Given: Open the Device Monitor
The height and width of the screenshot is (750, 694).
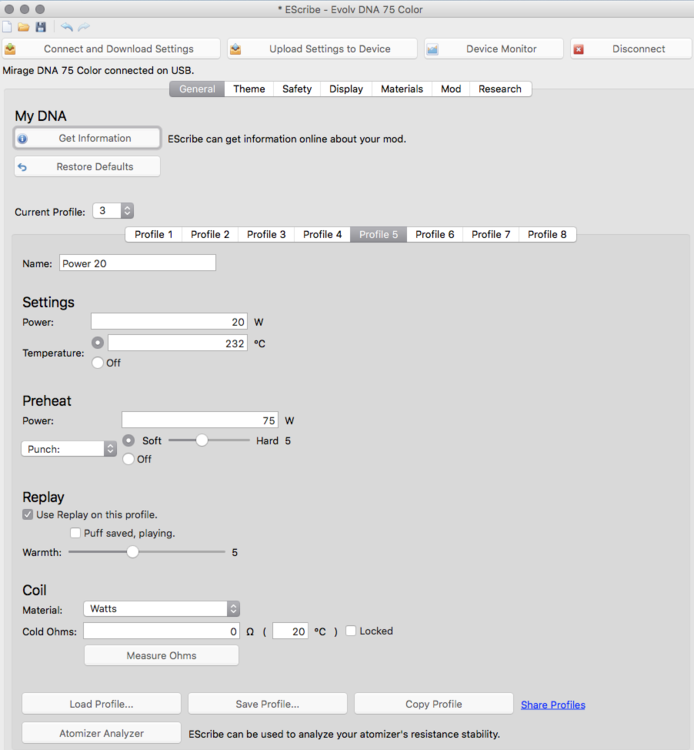Looking at the screenshot, I should (494, 49).
